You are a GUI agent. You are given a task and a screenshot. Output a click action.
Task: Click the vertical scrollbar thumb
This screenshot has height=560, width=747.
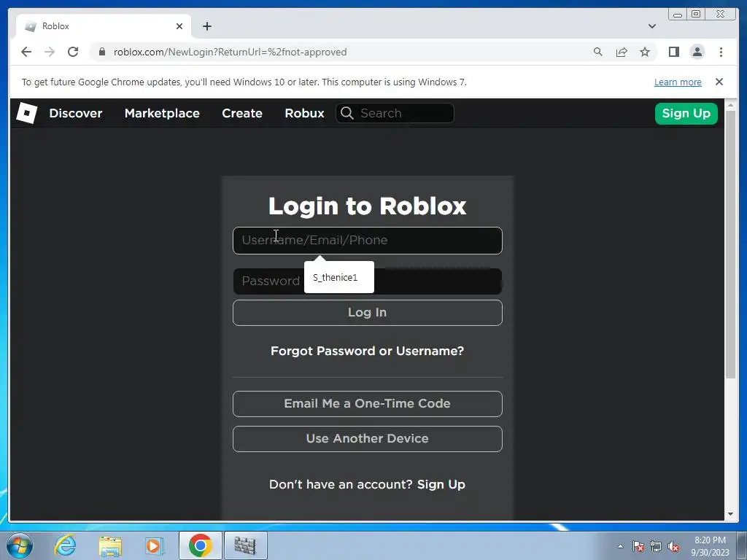(730, 244)
